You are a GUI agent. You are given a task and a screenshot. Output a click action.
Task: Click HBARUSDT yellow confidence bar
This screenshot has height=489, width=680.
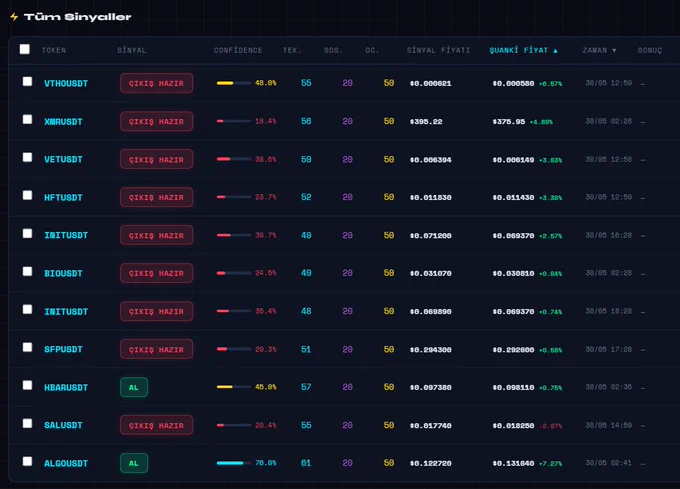(234, 387)
